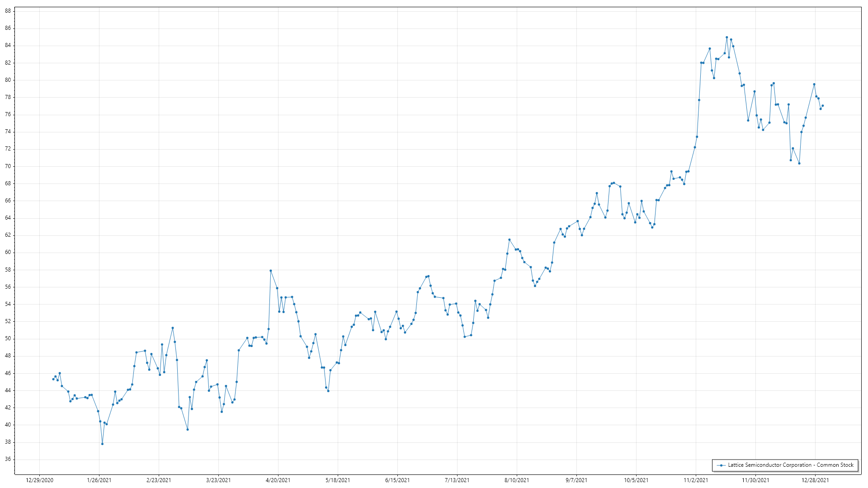Click the 12/28/2021 x-axis date label

(815, 480)
